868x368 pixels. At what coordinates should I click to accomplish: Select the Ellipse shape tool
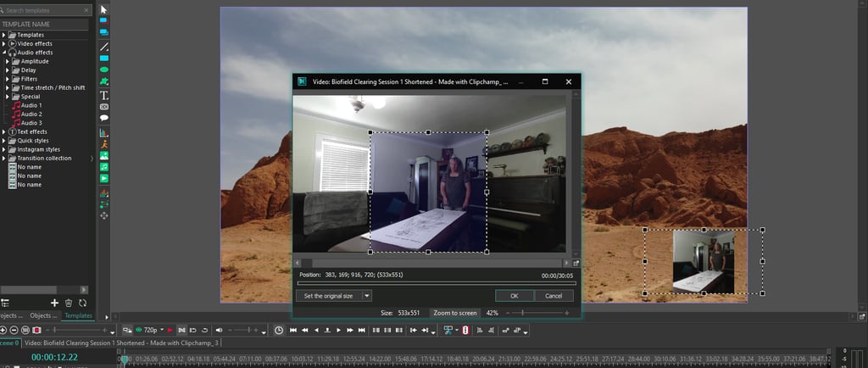[104, 70]
